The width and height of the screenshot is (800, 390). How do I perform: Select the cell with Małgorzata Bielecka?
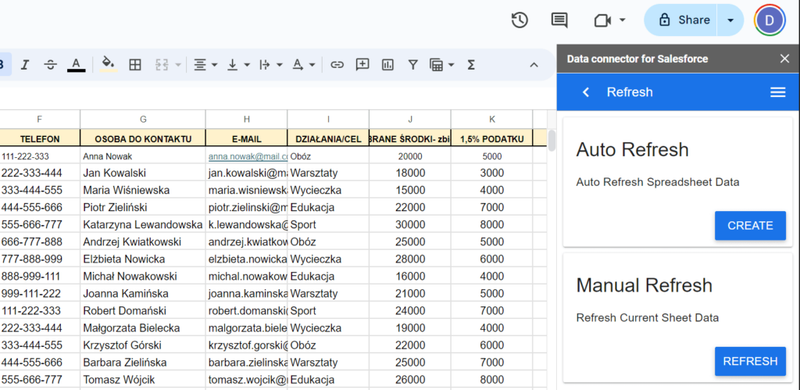[x=143, y=328]
